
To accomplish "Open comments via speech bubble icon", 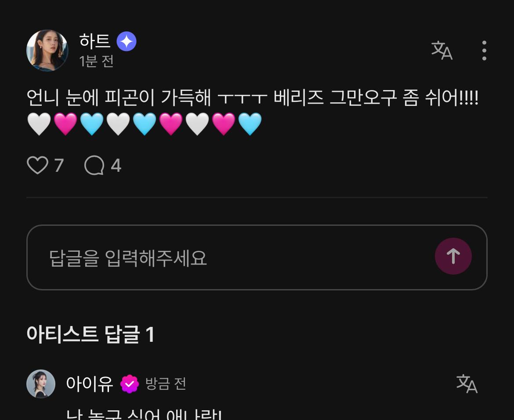I will tap(94, 165).
